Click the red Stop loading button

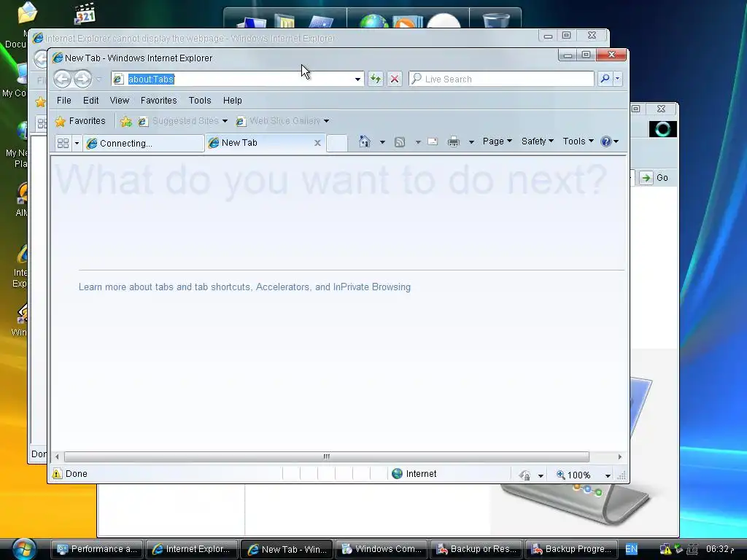click(x=395, y=79)
